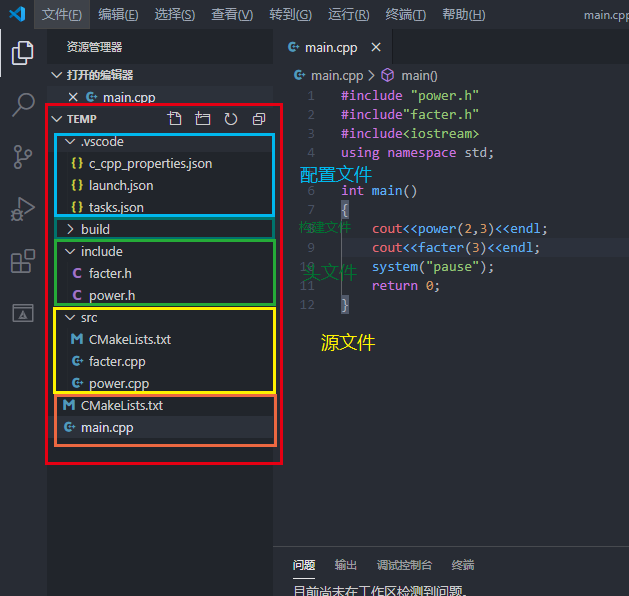Click line number 12 in gutter
629x596 pixels.
point(307,305)
